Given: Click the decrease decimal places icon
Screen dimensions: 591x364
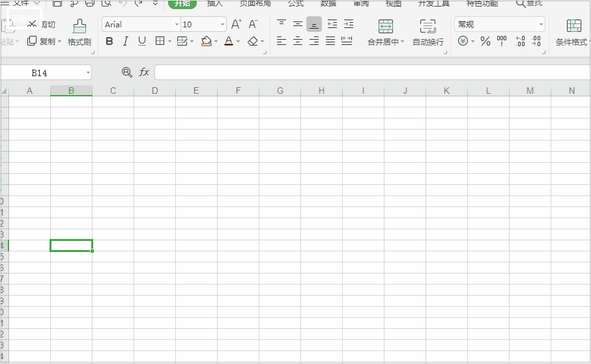Looking at the screenshot, I should click(x=536, y=40).
